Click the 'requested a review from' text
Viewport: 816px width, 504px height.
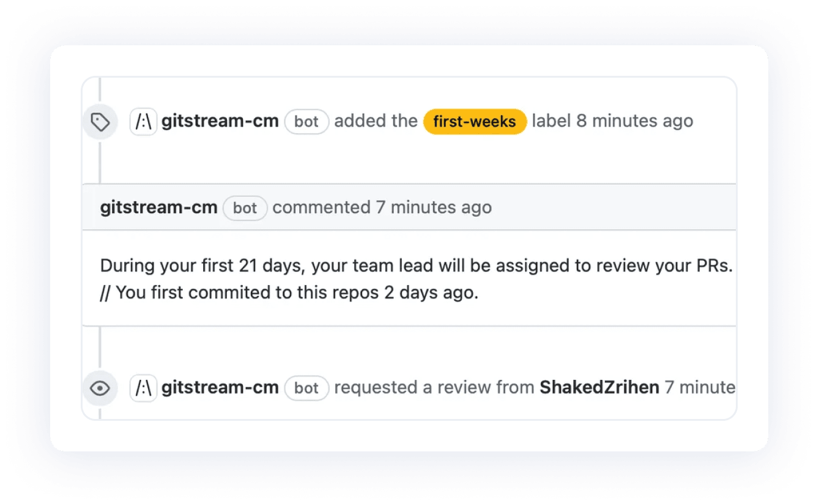(x=434, y=387)
